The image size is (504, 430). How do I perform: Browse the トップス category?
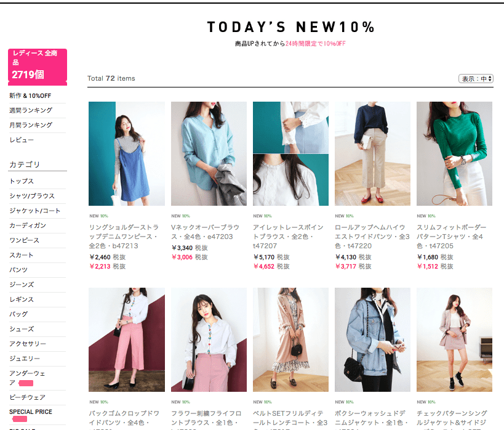[22, 181]
